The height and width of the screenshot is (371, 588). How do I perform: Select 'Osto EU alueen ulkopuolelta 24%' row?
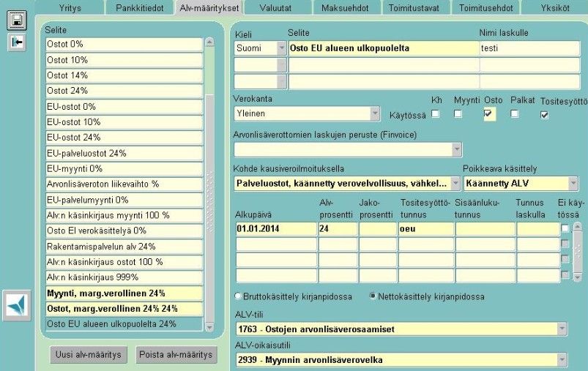click(124, 324)
